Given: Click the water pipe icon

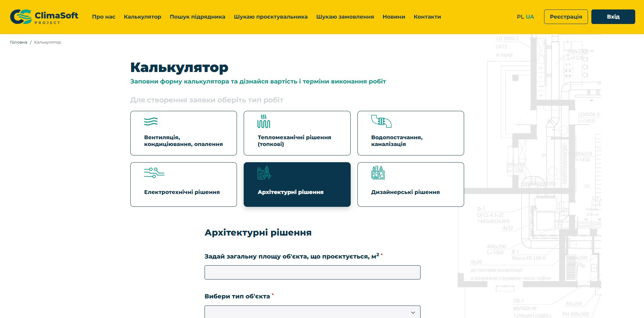Looking at the screenshot, I should pyautogui.click(x=381, y=121).
